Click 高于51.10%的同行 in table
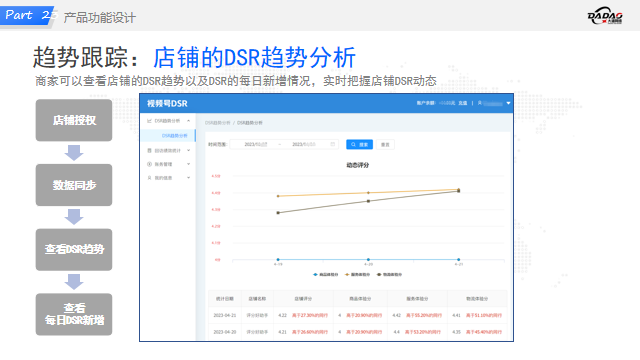The image size is (640, 360). click(484, 316)
